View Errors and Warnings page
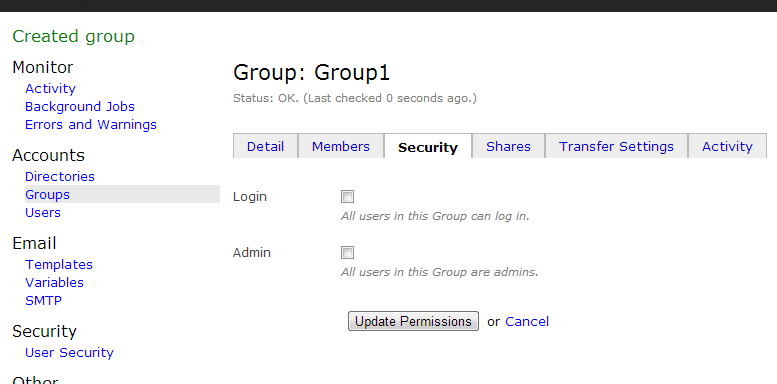 (91, 124)
